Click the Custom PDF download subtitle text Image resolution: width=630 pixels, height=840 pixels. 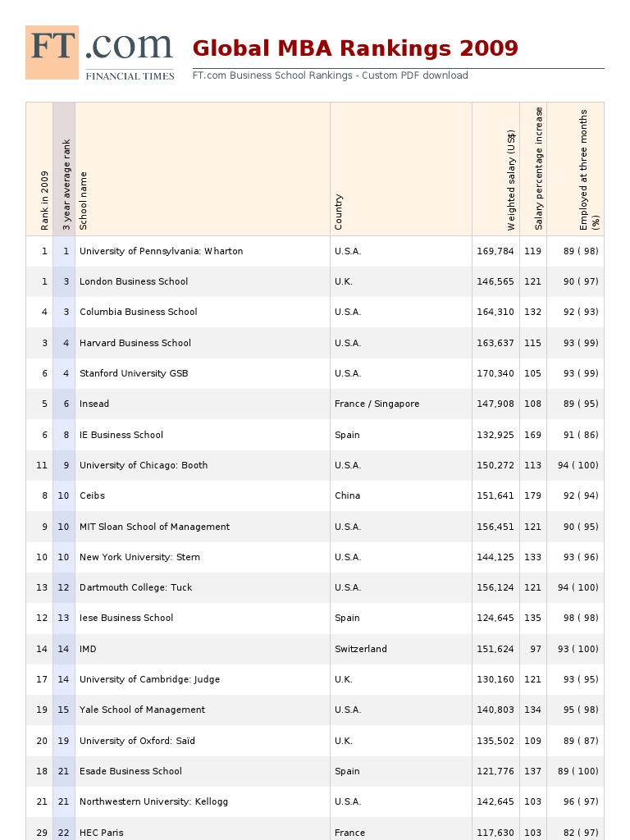point(331,75)
